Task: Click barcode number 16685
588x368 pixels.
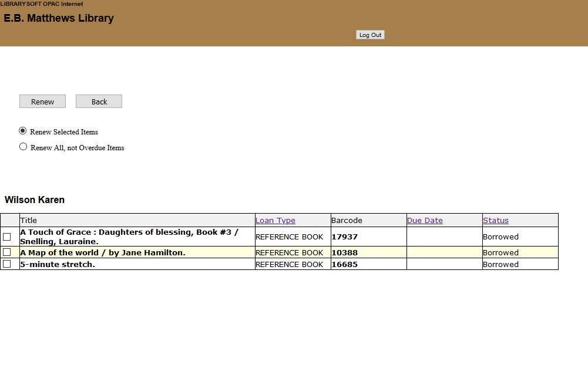Action: tap(344, 264)
